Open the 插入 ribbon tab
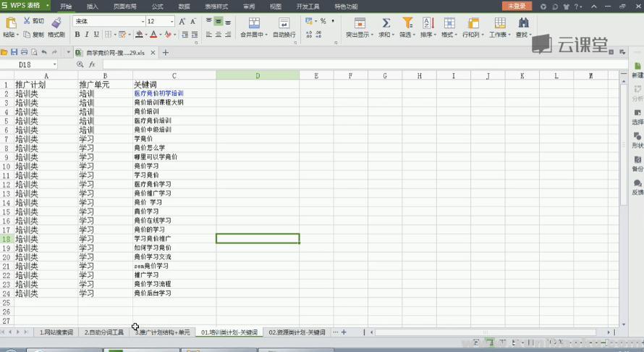This screenshot has width=644, height=352. [93, 7]
